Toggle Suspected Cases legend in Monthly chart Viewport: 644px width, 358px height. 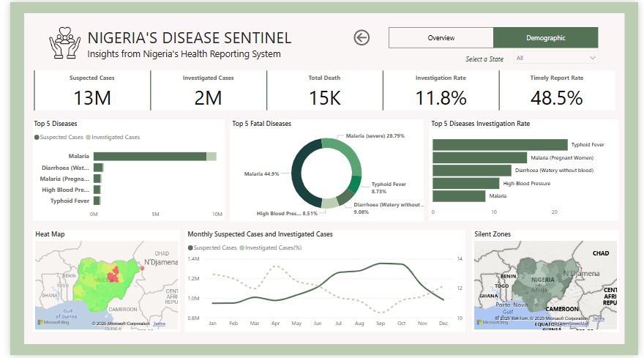(x=212, y=248)
